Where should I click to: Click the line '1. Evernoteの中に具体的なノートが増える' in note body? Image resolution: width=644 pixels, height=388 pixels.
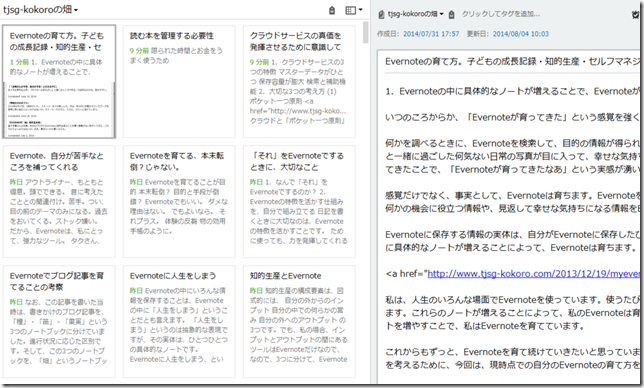(x=512, y=91)
